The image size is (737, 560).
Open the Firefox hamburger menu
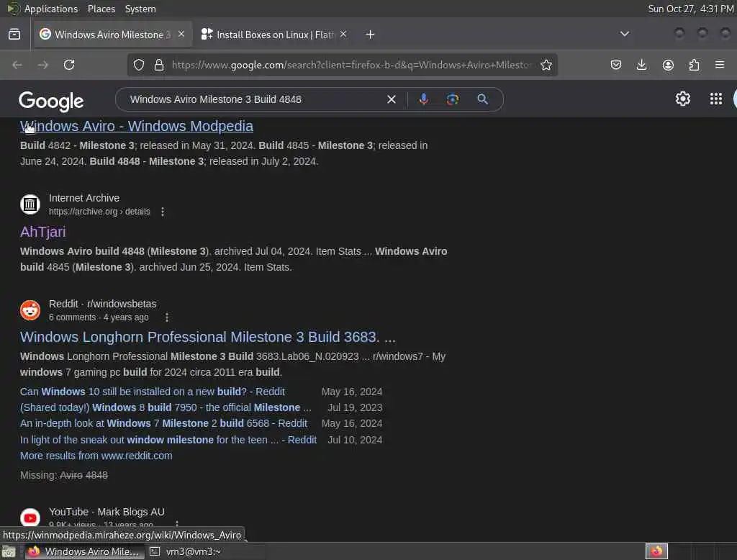click(720, 65)
